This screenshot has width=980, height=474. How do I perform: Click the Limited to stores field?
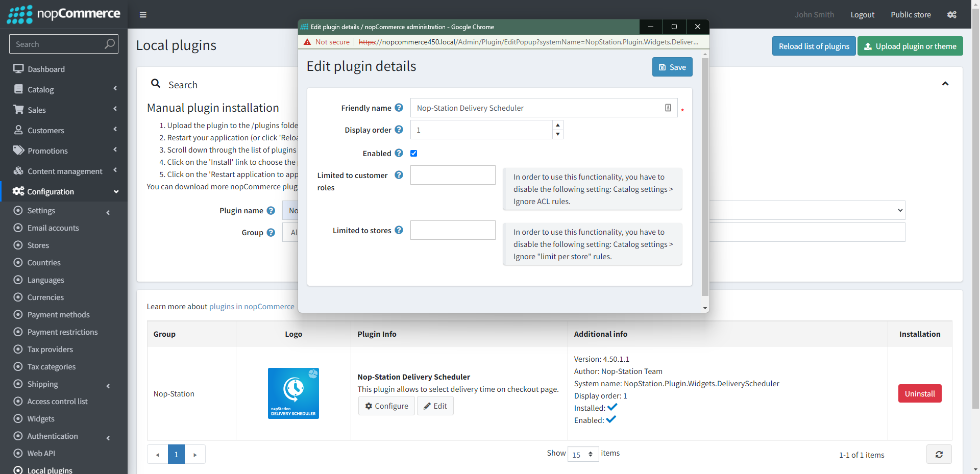453,230
